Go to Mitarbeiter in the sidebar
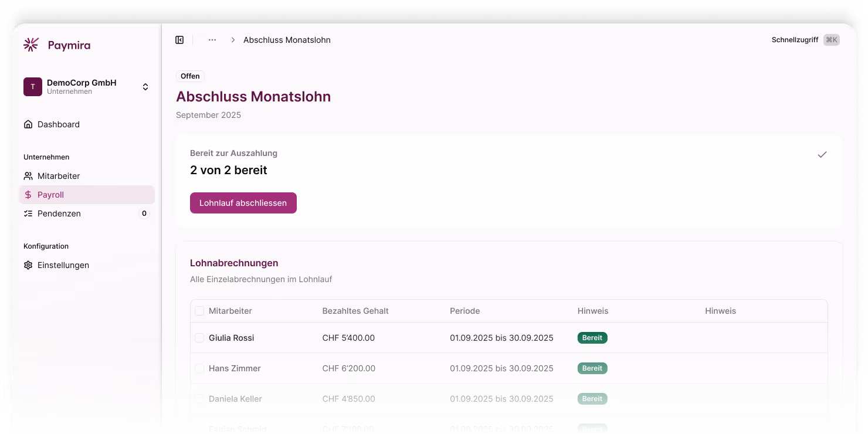Viewport: 868px width, 434px height. coord(87,176)
